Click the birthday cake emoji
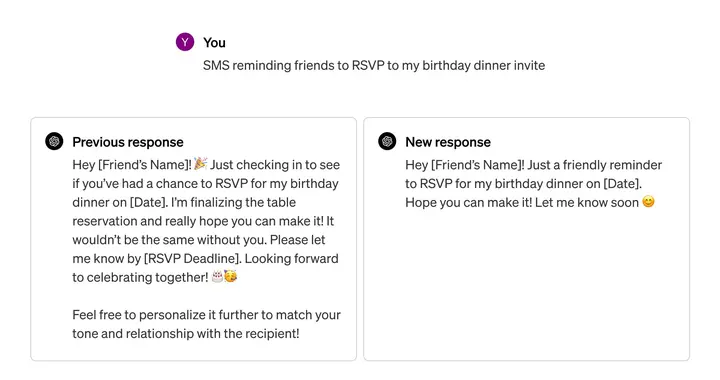This screenshot has width=720, height=380. [x=217, y=276]
